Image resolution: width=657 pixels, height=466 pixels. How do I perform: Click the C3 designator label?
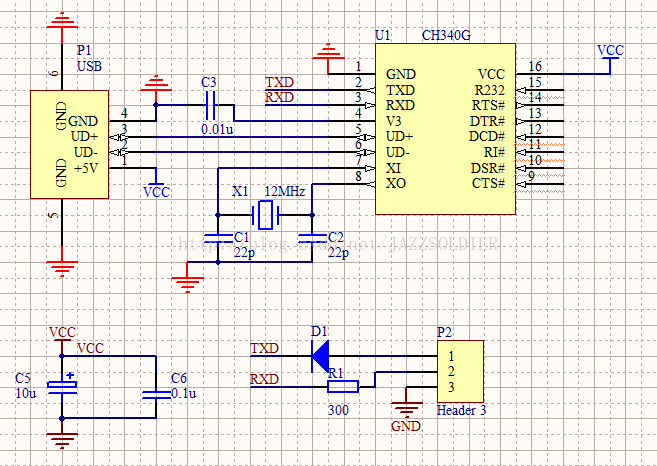pos(209,82)
